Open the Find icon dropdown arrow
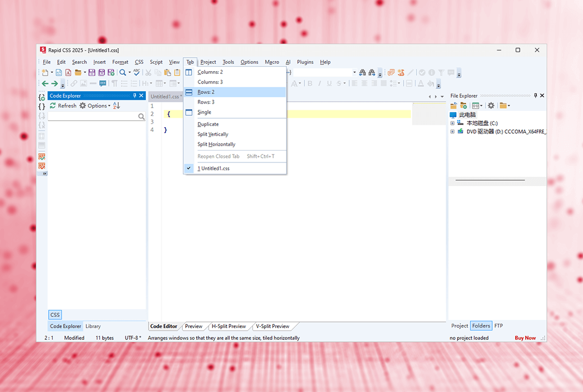 point(129,72)
